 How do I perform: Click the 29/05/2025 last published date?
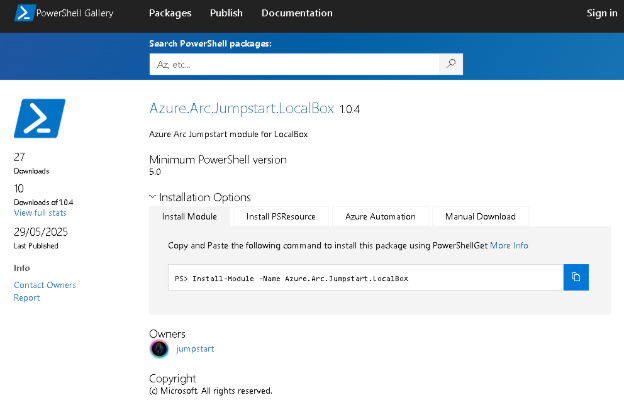coord(41,232)
